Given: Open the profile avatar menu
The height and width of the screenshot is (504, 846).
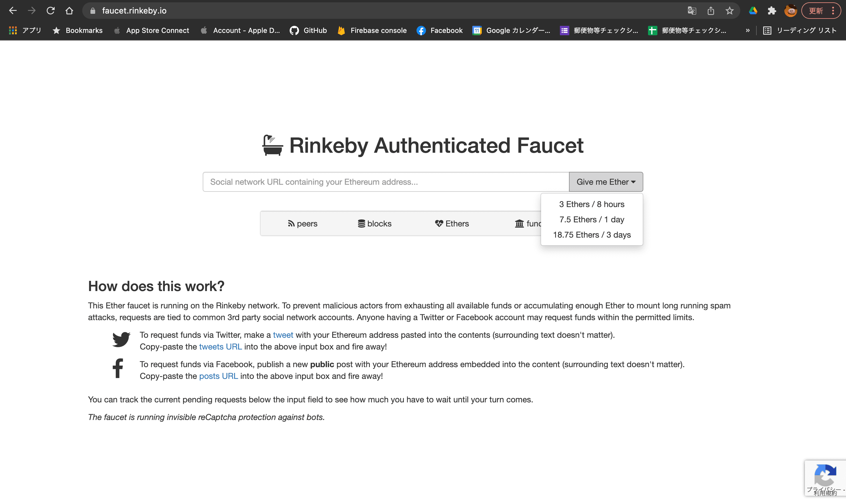Looking at the screenshot, I should tap(790, 11).
